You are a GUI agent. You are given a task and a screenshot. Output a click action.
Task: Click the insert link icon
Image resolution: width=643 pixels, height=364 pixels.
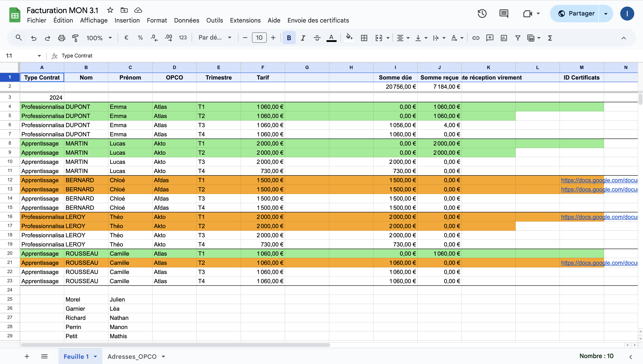click(x=476, y=38)
